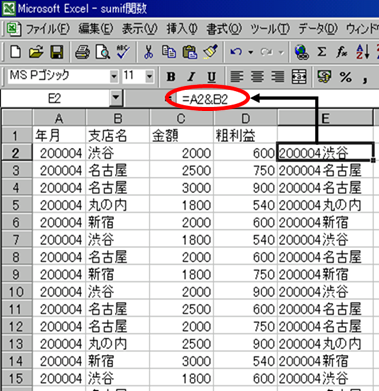Click the Copy icon

coord(169,52)
